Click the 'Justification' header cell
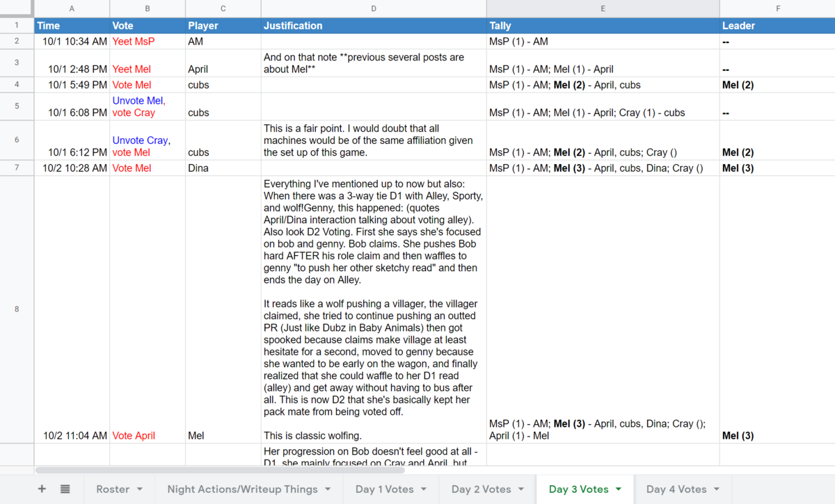 coord(374,26)
